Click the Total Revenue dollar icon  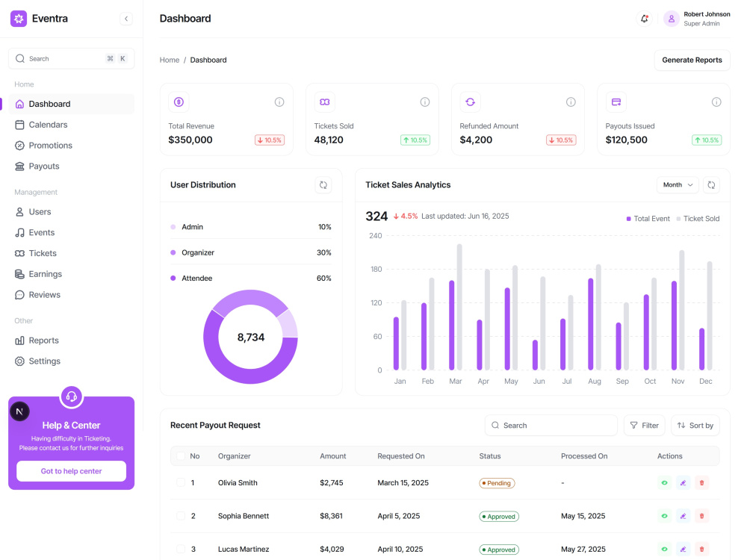coord(179,102)
